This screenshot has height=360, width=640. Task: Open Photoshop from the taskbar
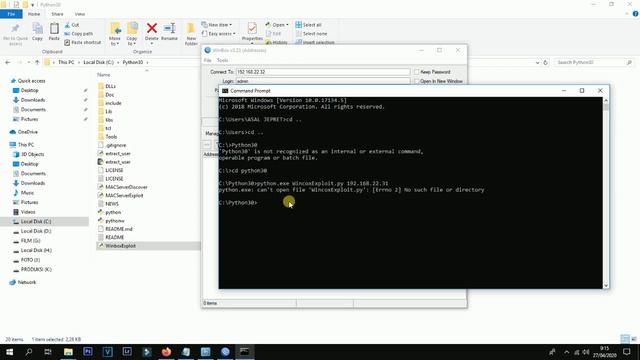88,351
